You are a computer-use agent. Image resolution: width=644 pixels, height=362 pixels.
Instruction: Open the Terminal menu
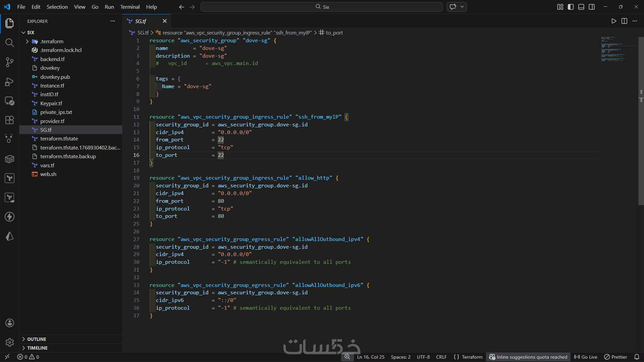coord(130,7)
